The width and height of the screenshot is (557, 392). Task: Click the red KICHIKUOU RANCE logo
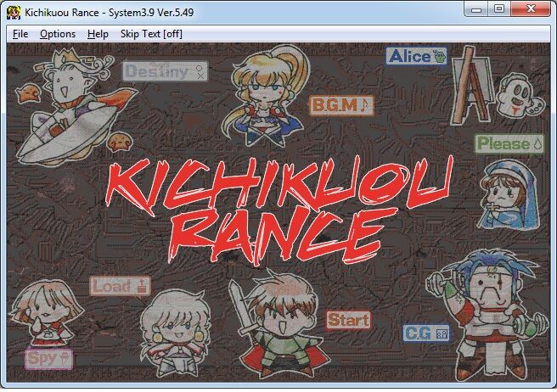click(278, 210)
